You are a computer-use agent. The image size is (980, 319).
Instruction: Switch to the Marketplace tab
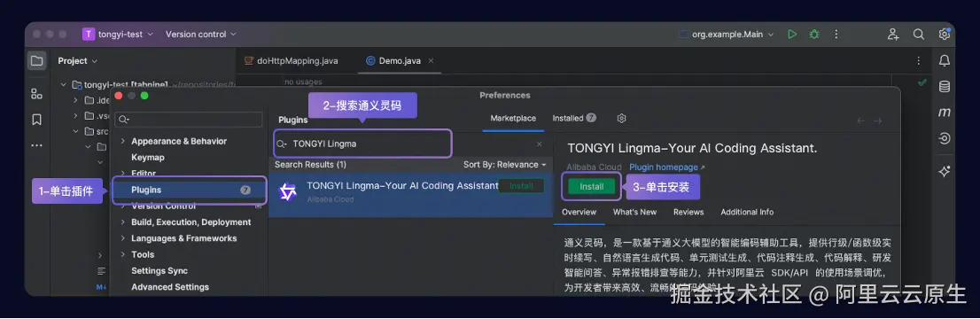pyautogui.click(x=513, y=118)
